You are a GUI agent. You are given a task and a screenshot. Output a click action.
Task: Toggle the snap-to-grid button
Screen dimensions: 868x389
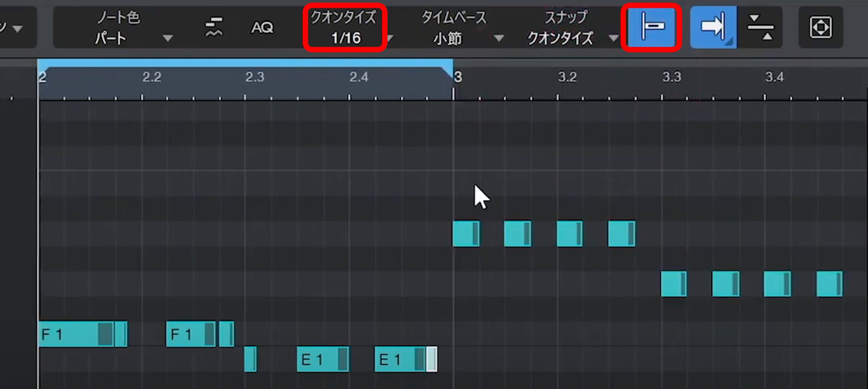pos(651,27)
